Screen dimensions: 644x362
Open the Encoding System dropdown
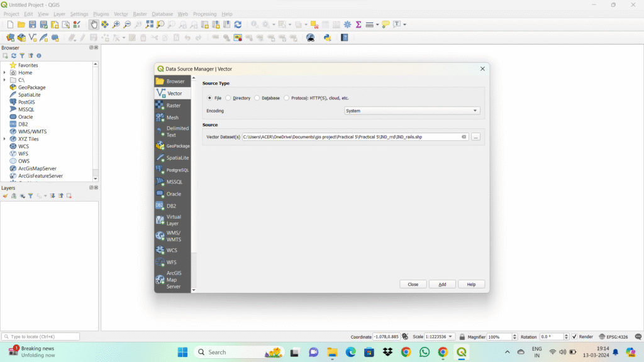point(412,111)
